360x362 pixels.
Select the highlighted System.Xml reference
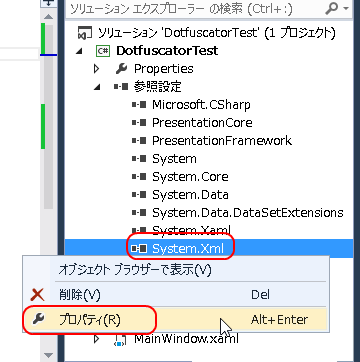[x=188, y=249]
